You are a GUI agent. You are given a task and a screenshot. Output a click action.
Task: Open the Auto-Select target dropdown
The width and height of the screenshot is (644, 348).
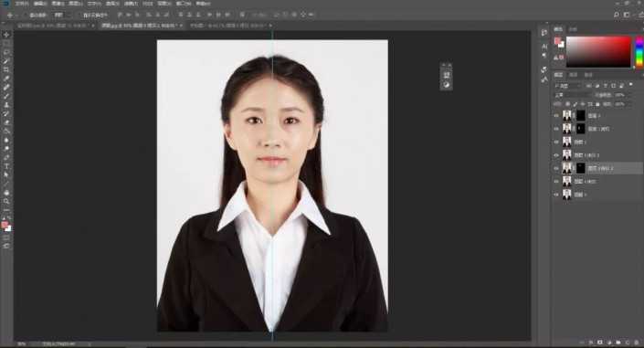click(x=62, y=15)
